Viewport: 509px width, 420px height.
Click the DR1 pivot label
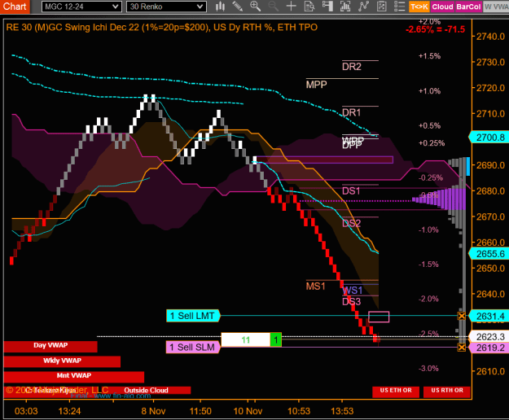(352, 112)
